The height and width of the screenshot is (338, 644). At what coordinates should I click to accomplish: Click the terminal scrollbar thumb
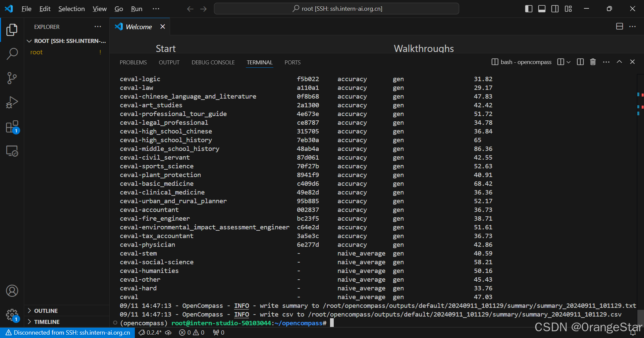(640, 318)
